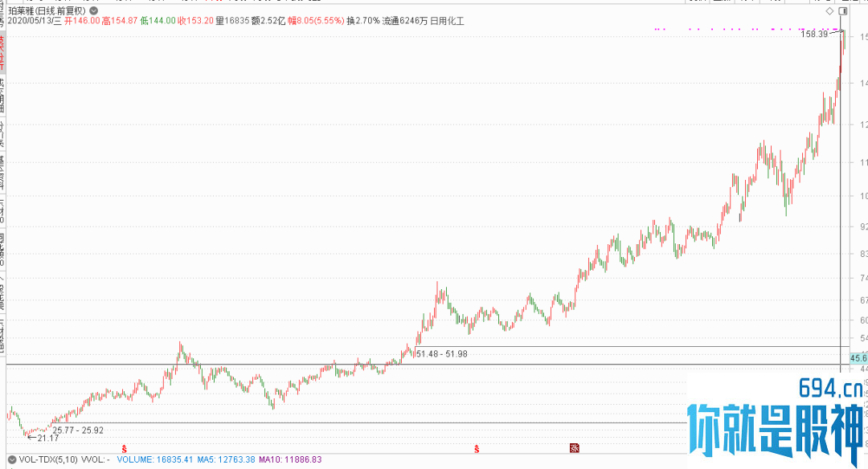Screen dimensions: 868x469
Task: Click the VOLUME: 16835.41 readout
Action: pyautogui.click(x=155, y=459)
